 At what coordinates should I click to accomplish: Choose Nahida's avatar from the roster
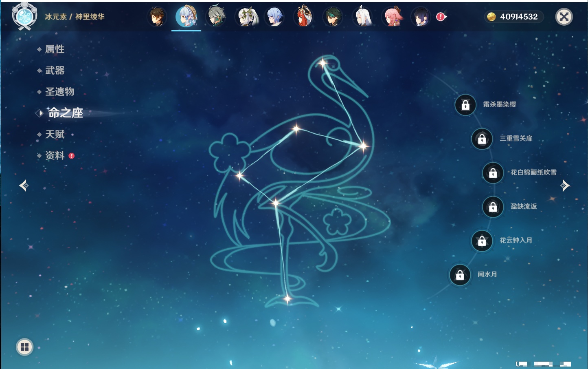click(247, 17)
